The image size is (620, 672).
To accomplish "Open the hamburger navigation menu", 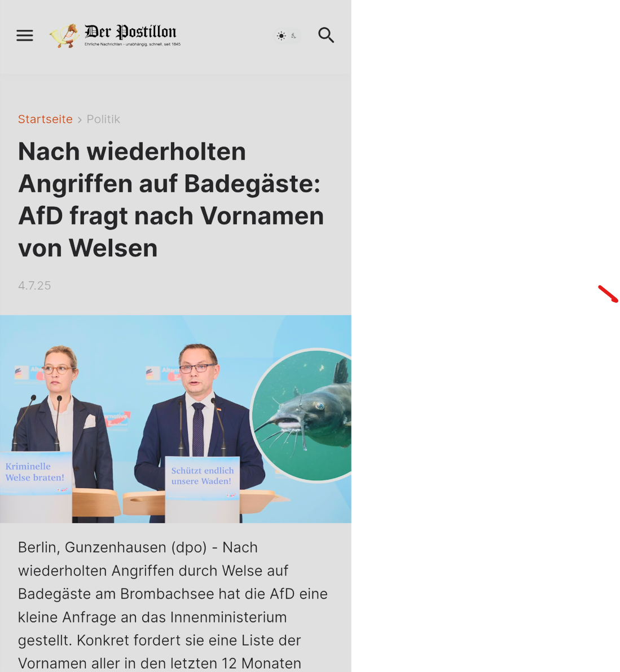I will [x=25, y=35].
